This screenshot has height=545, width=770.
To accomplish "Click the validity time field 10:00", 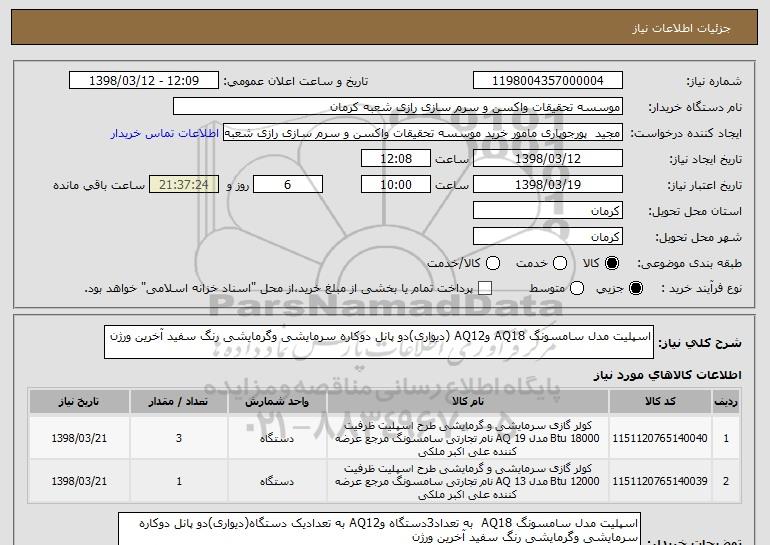I will point(396,185).
